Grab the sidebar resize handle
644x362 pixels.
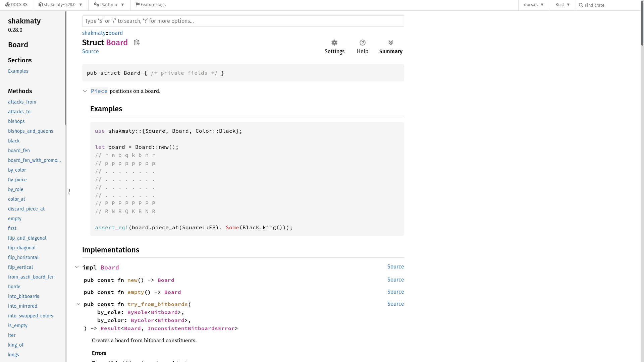(x=69, y=192)
